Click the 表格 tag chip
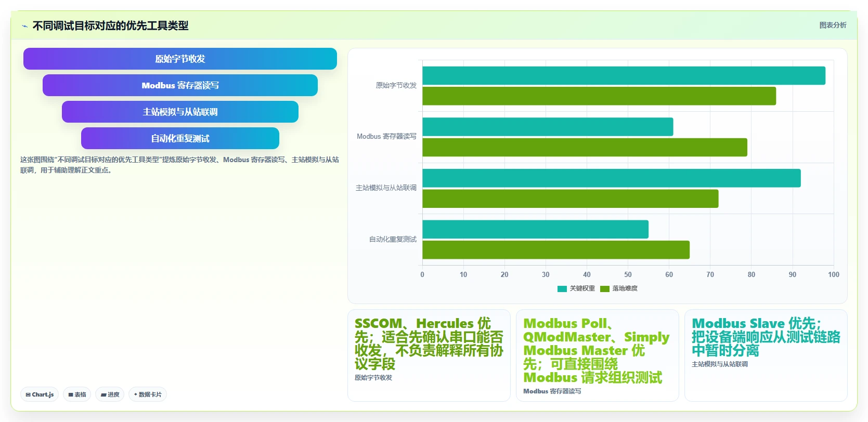Screen dimensions: 868x422 [x=77, y=394]
